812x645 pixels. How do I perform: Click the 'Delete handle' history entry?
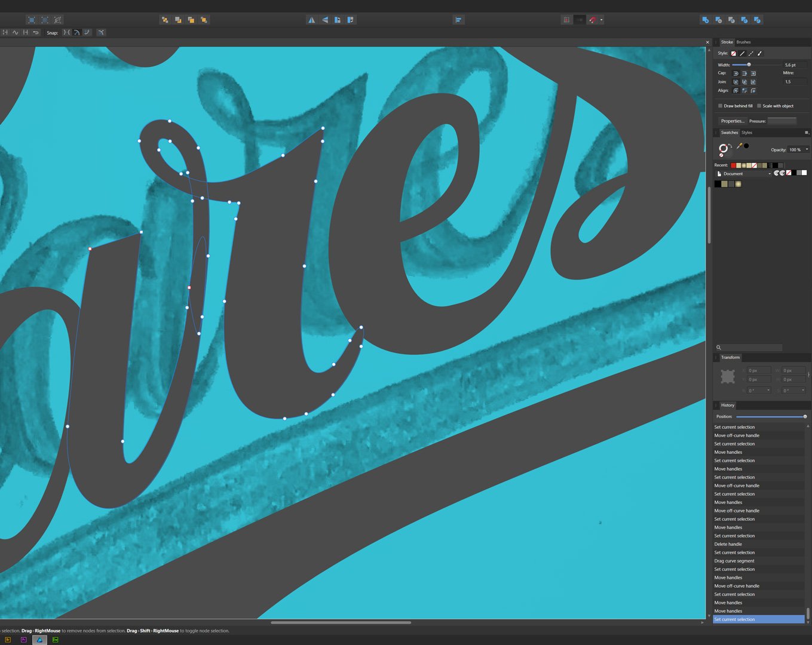pos(728,544)
